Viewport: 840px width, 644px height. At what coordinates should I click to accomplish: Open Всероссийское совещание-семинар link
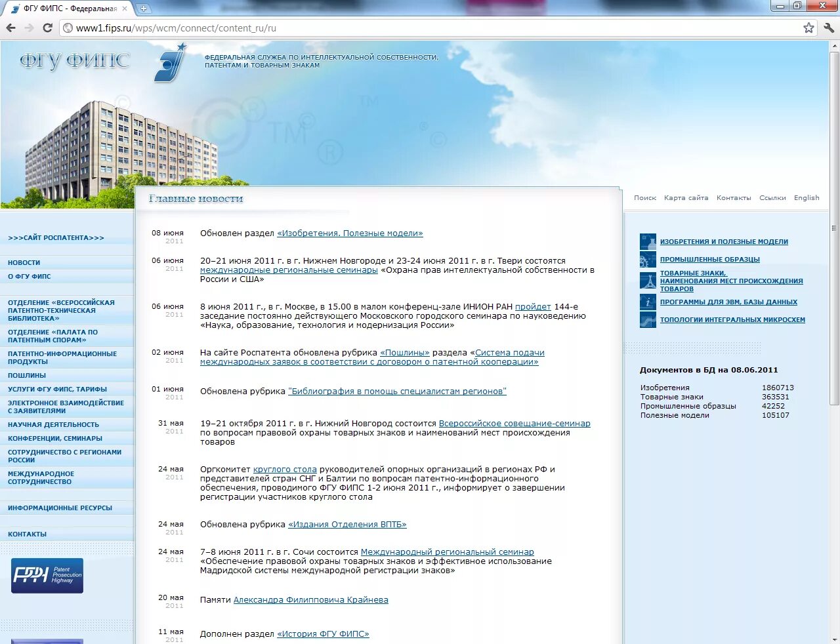(x=514, y=424)
